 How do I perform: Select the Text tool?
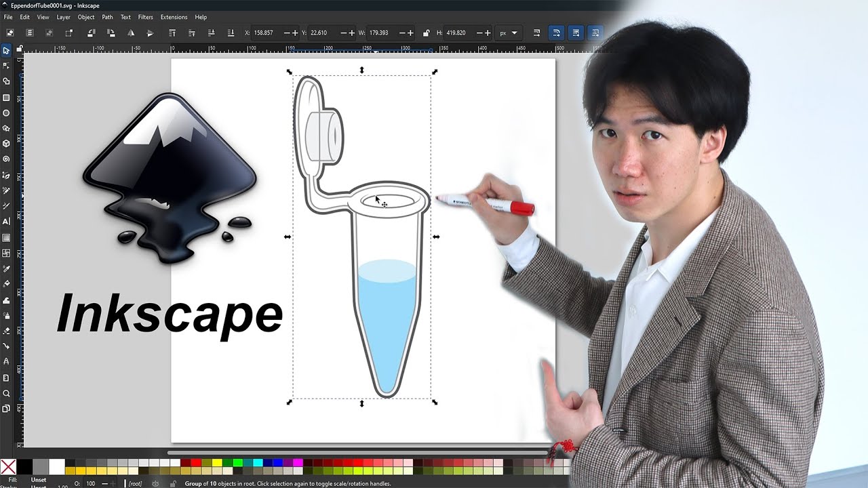[x=6, y=222]
